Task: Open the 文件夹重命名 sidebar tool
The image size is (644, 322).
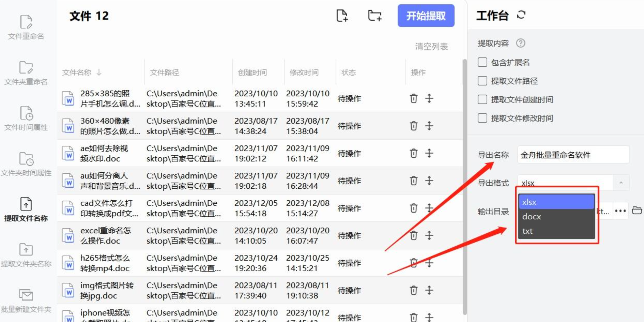Action: point(26,73)
